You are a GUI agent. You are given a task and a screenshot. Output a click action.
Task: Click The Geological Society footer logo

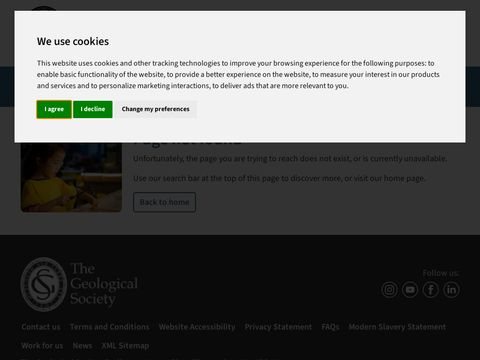pyautogui.click(x=79, y=284)
